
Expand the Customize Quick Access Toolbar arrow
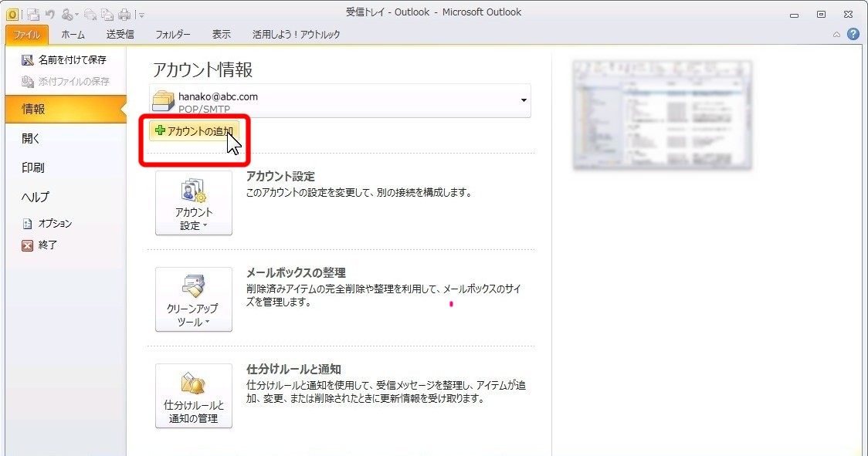point(141,15)
